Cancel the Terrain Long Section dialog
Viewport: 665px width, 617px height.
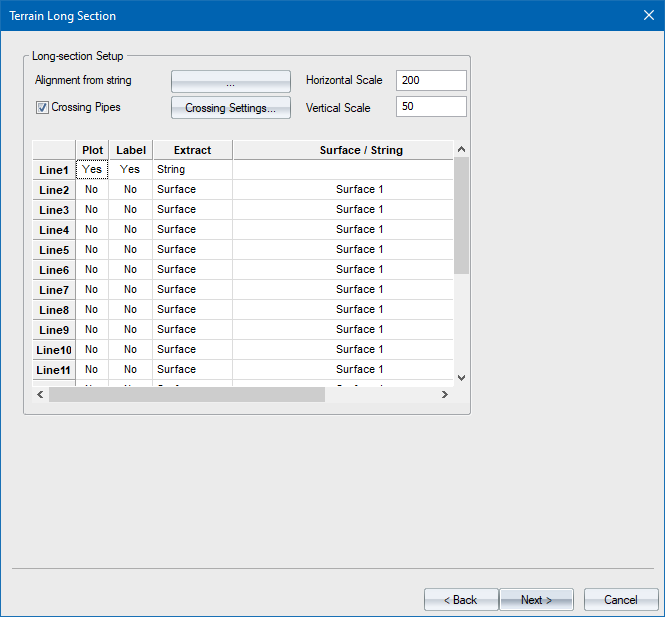(x=620, y=599)
